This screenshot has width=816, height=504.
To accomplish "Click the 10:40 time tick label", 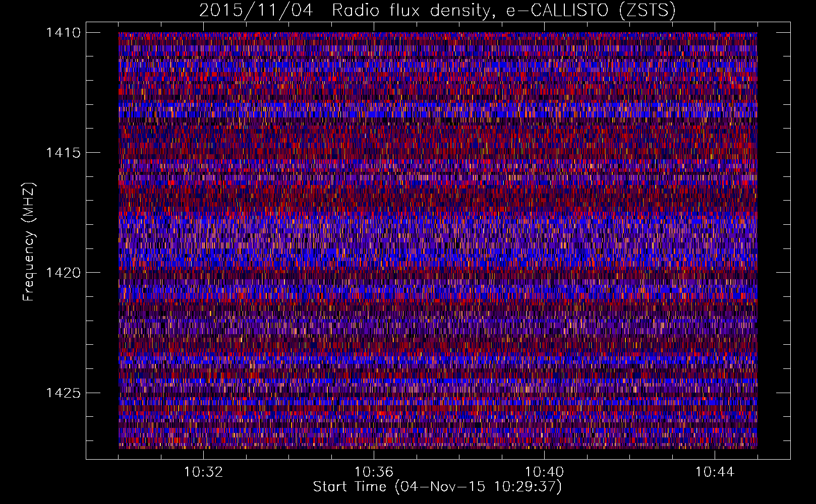I will pyautogui.click(x=544, y=472).
